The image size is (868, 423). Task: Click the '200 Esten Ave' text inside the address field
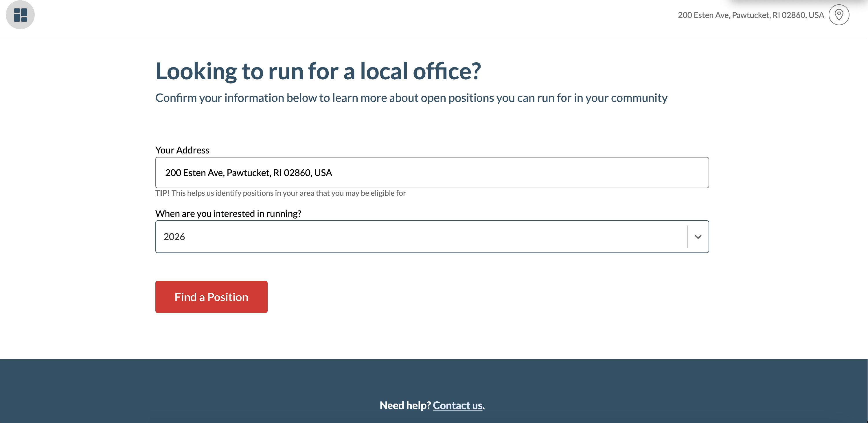[x=194, y=173]
